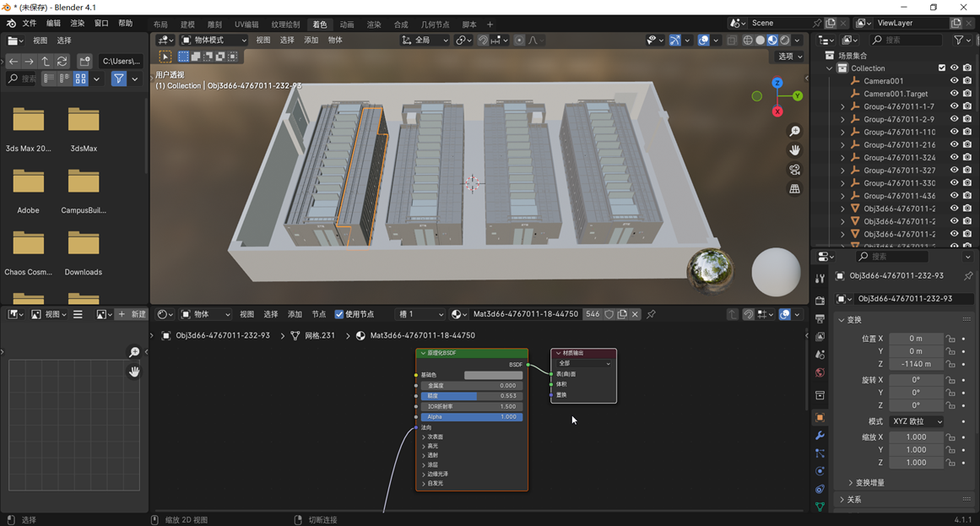Click the 选项 button in viewport
The width and height of the screenshot is (980, 526).
[788, 57]
